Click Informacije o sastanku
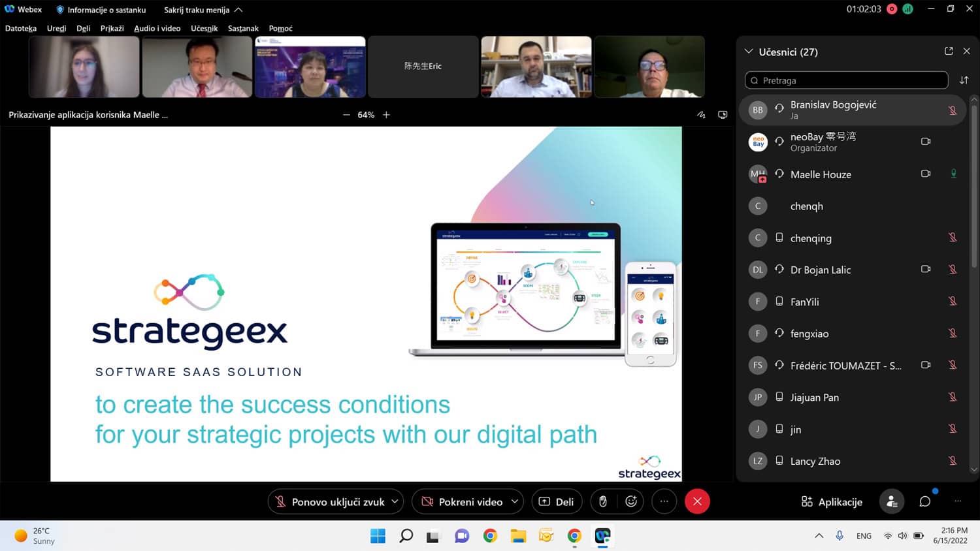Viewport: 980px width, 551px height. coord(101,10)
